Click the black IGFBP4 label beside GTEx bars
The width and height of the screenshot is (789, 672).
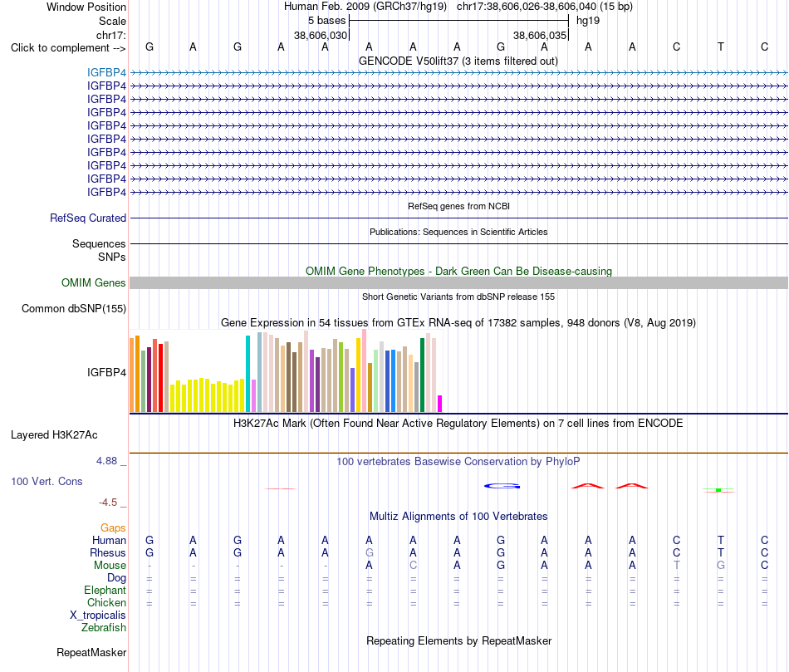[x=106, y=372]
